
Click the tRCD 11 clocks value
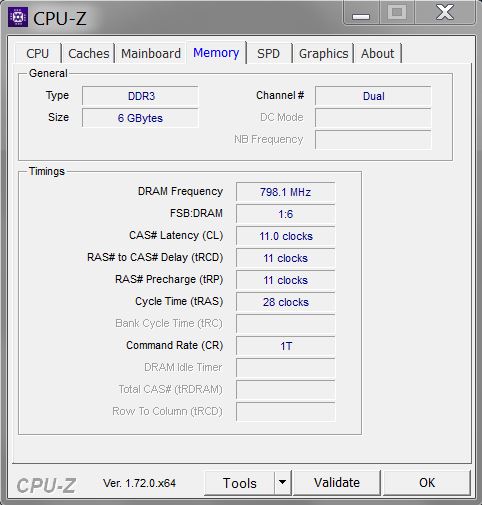pos(286,258)
